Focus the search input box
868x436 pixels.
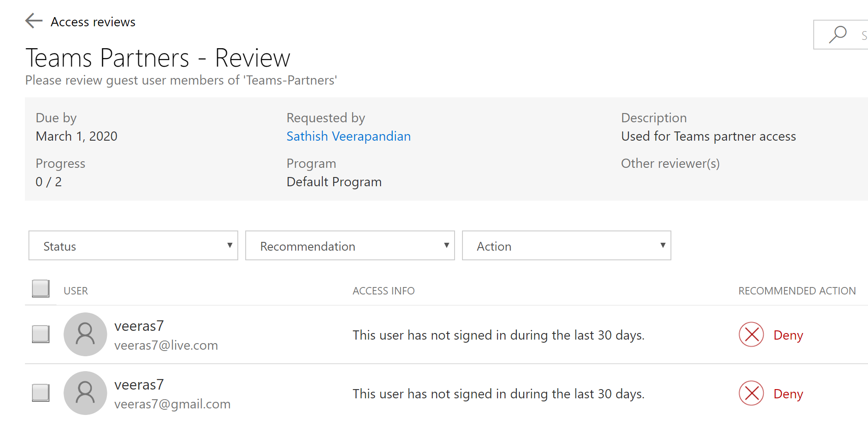[x=841, y=35]
